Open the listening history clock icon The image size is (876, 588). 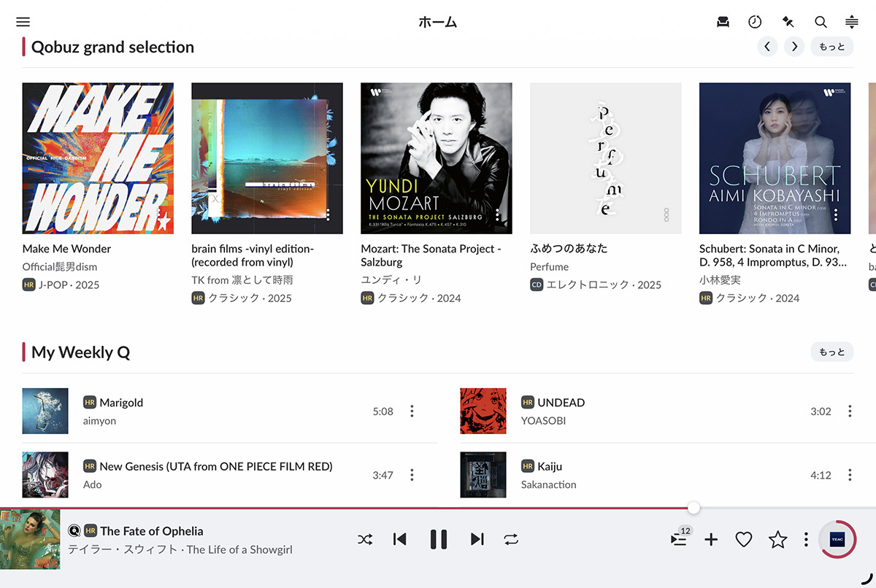click(x=755, y=22)
